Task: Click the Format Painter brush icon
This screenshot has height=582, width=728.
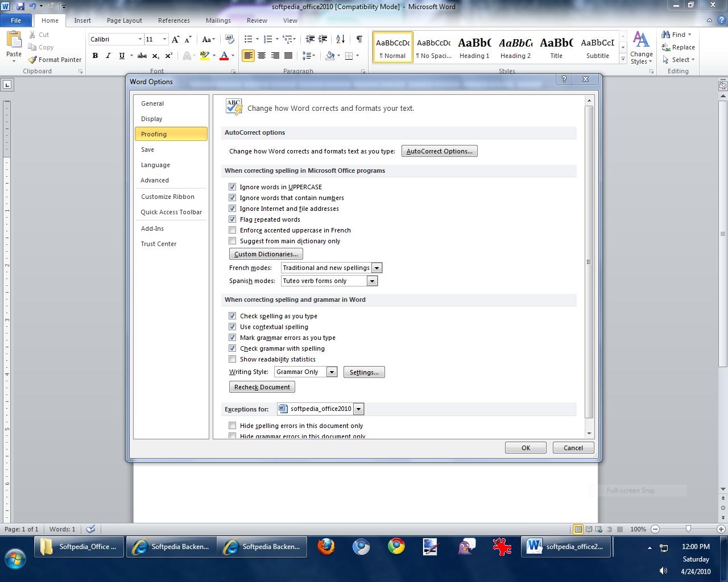Action: click(33, 60)
